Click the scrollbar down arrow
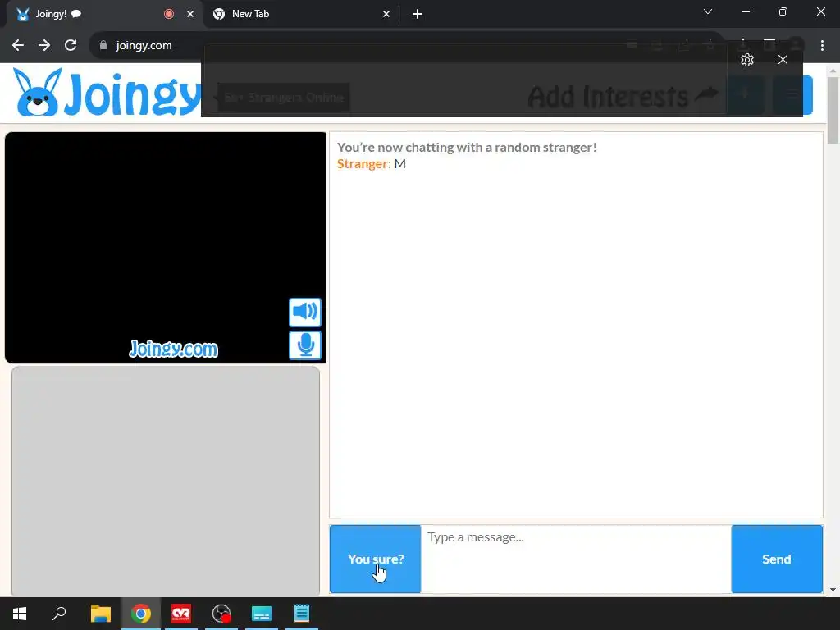 point(833,590)
